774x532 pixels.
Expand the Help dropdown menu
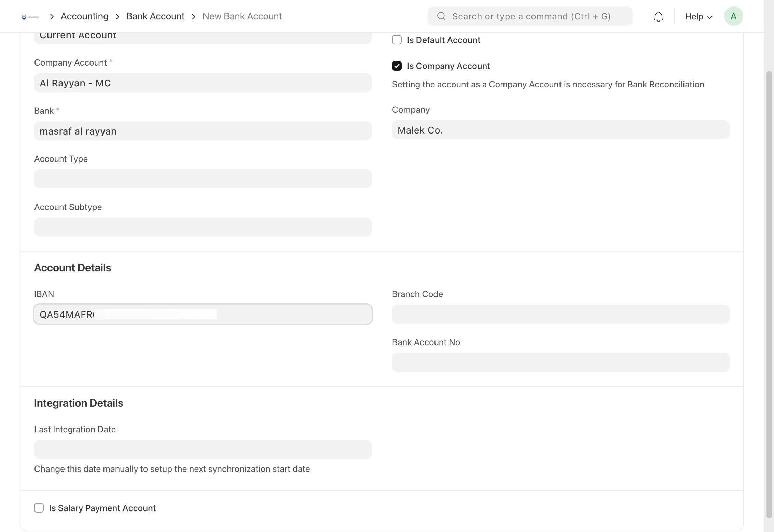coord(699,16)
